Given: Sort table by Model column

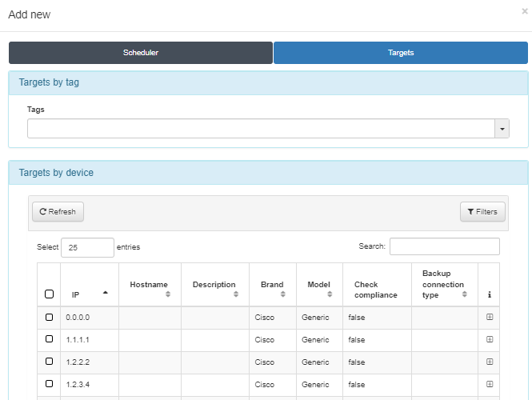Looking at the screenshot, I should [x=318, y=289].
